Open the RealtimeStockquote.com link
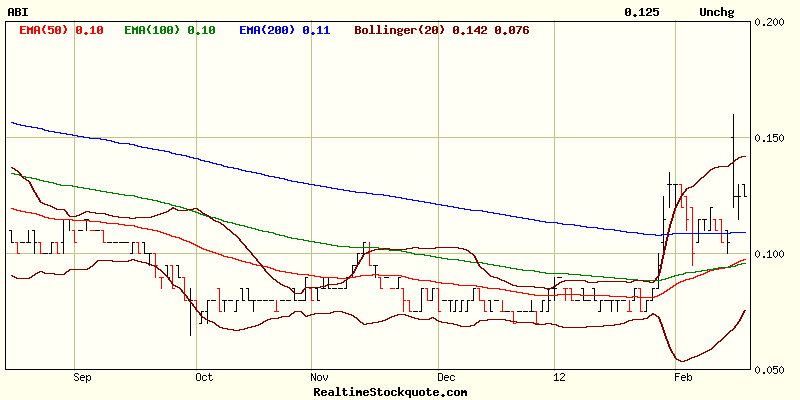 click(390, 392)
